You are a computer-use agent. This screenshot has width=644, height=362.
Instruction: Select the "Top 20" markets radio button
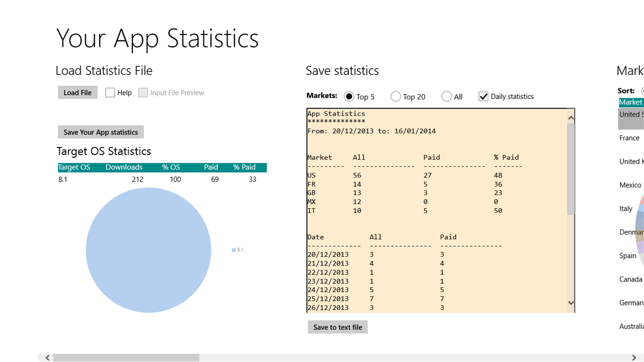coord(395,97)
